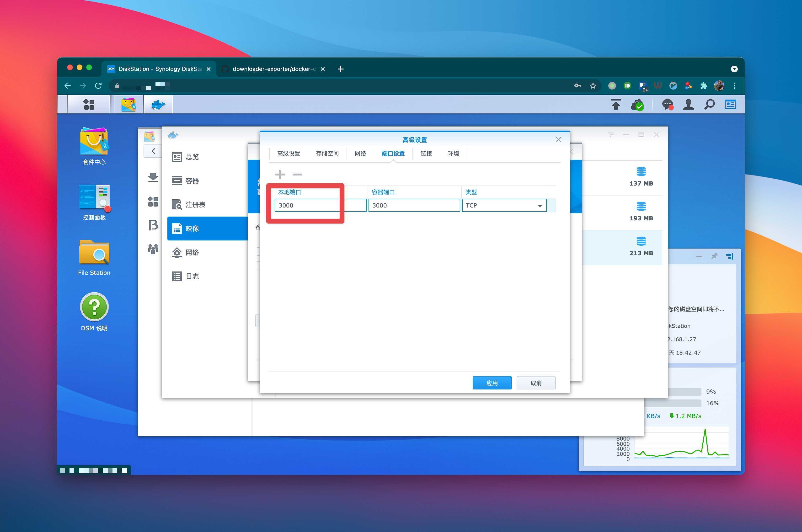
Task: Open Chrome tab search dropdown arrow
Action: click(734, 69)
